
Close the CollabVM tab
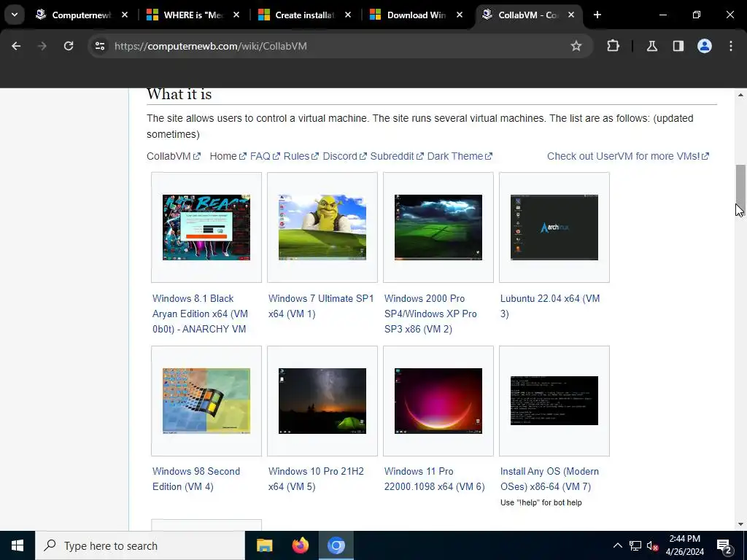(x=571, y=15)
